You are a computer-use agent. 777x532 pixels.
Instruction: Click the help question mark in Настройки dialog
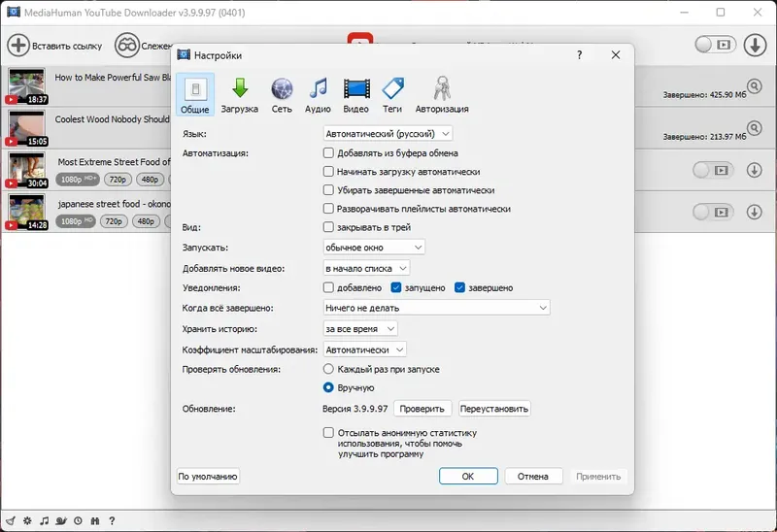[x=579, y=55]
